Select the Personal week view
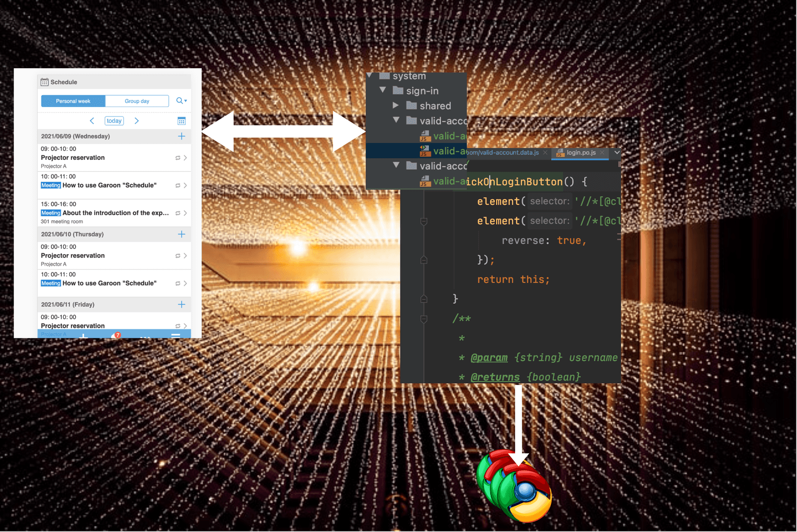 tap(73, 101)
